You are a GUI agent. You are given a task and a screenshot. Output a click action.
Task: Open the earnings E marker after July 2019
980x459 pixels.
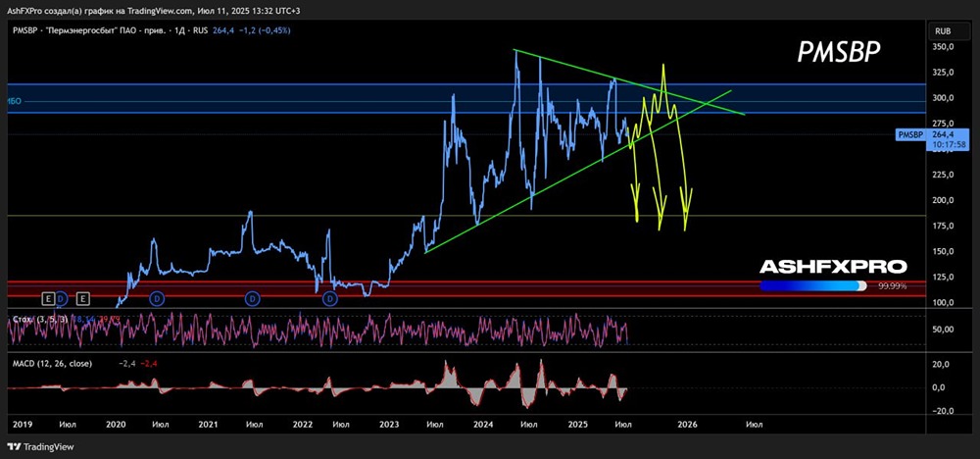(83, 298)
